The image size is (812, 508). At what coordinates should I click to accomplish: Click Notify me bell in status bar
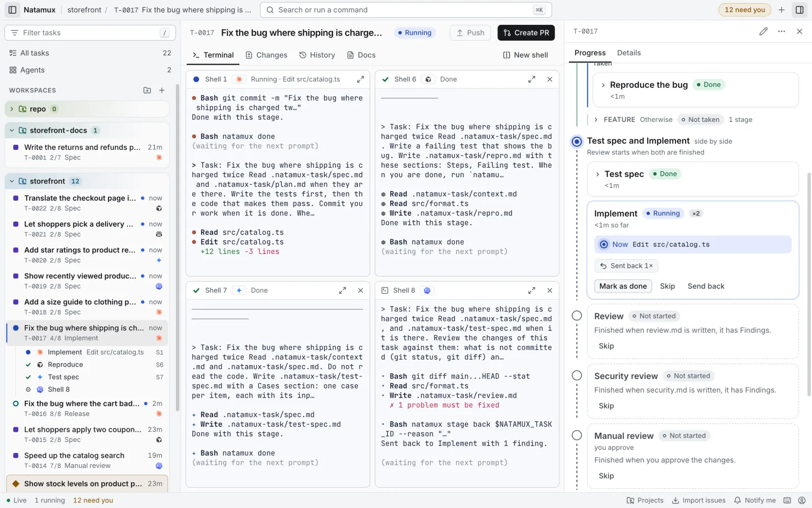coord(755,500)
